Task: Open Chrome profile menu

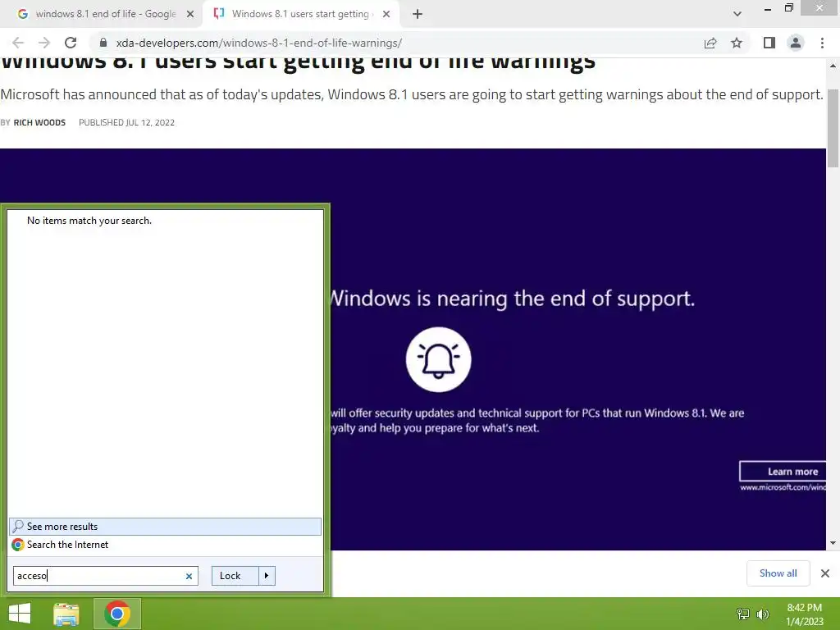Action: 796,43
